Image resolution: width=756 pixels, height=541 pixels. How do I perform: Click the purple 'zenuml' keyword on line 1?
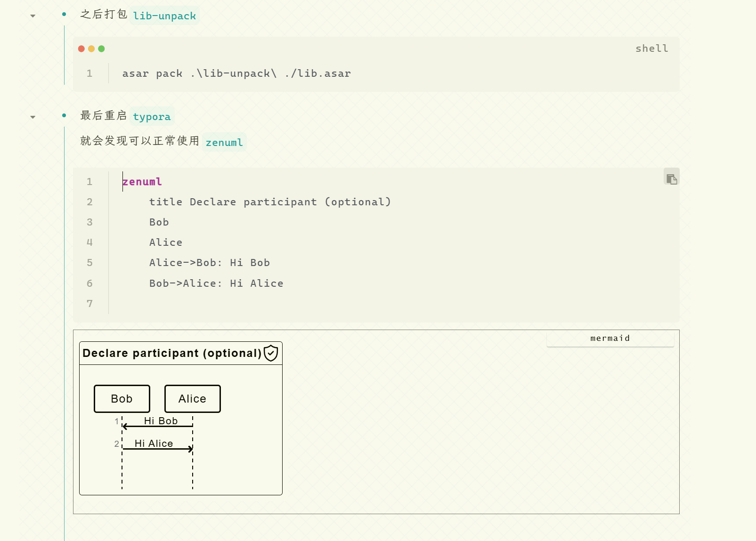142,182
